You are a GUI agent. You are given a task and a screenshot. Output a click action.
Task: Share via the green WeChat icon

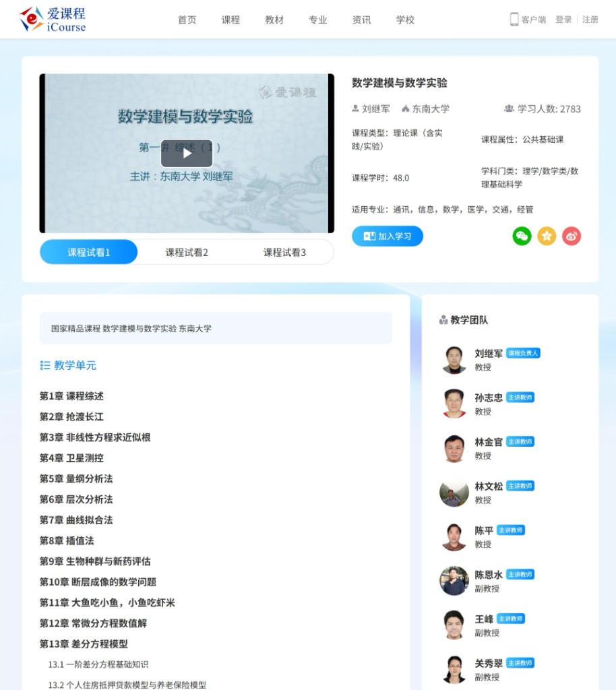pyautogui.click(x=522, y=237)
